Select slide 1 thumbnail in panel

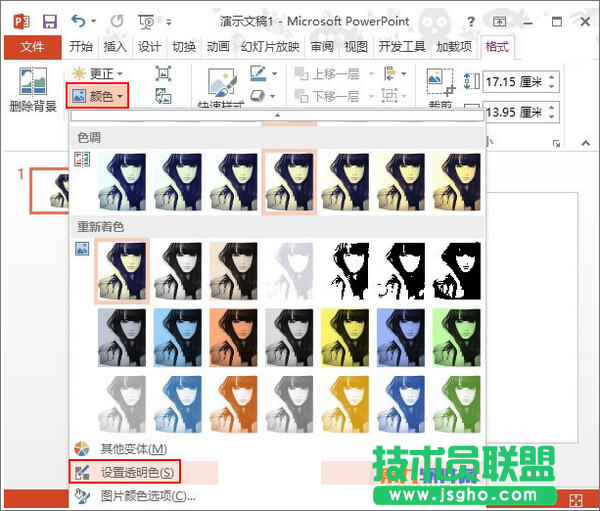pyautogui.click(x=49, y=190)
